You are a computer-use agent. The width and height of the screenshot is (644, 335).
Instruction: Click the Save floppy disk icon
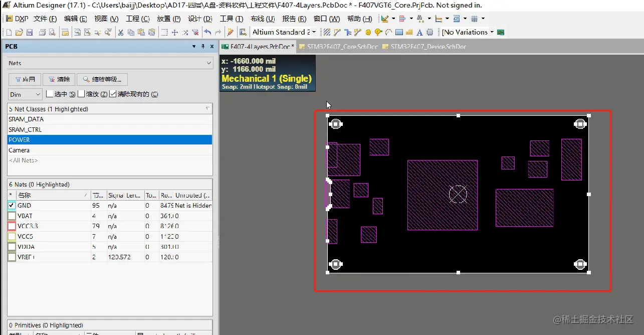click(x=30, y=32)
